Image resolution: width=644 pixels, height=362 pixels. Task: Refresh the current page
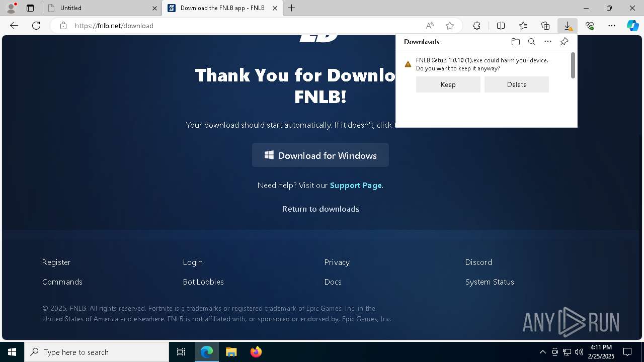point(36,26)
